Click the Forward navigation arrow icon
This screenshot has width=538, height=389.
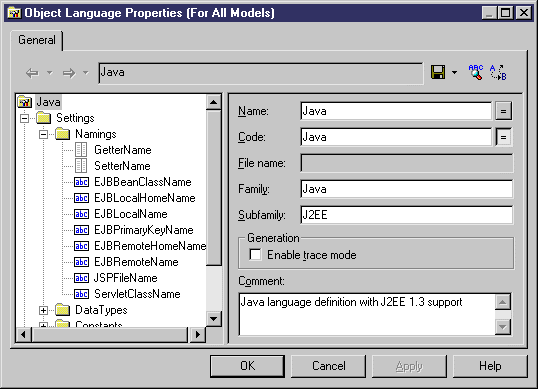click(x=69, y=73)
